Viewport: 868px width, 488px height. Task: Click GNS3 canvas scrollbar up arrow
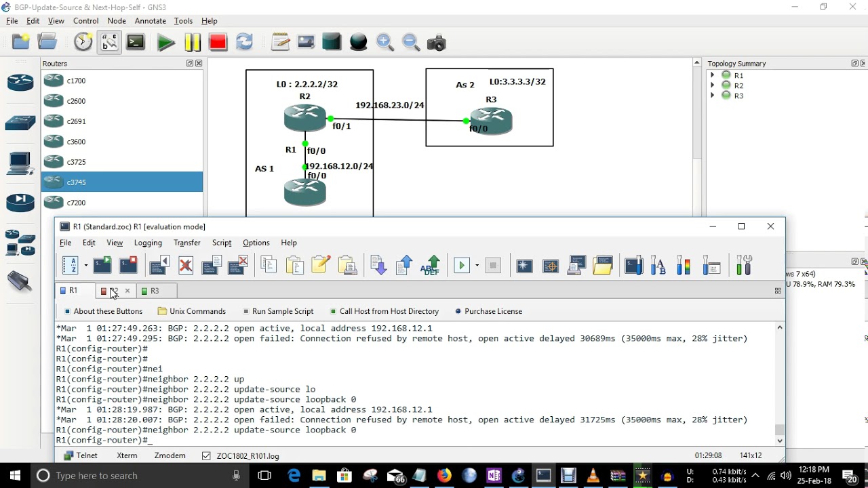point(696,62)
